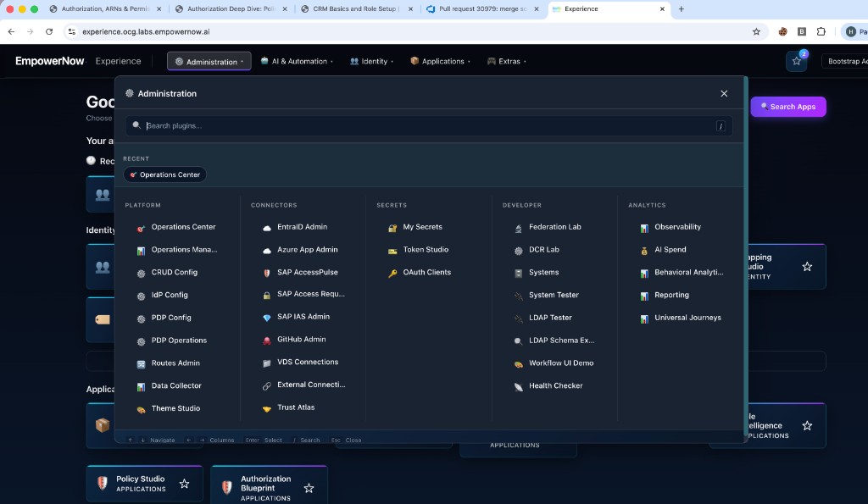Screen dimensions: 868x504
Task: Expand AI & Automation menu
Action: (297, 61)
